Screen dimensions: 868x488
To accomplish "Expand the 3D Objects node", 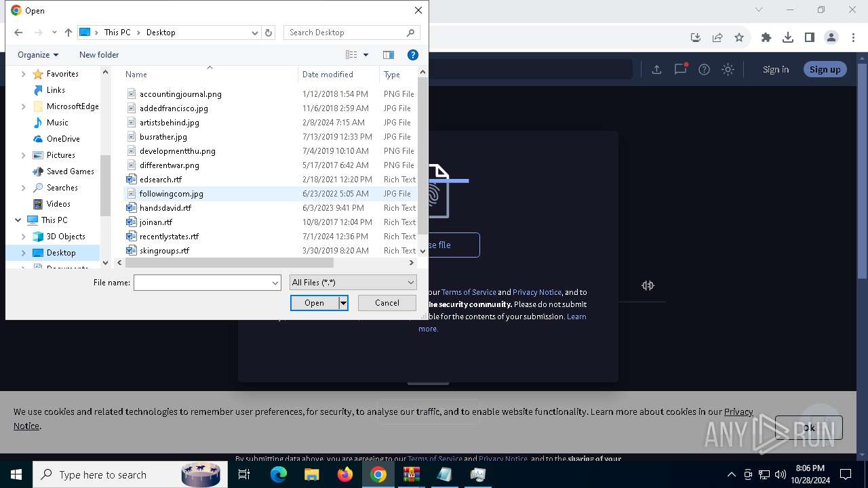I will (x=24, y=237).
